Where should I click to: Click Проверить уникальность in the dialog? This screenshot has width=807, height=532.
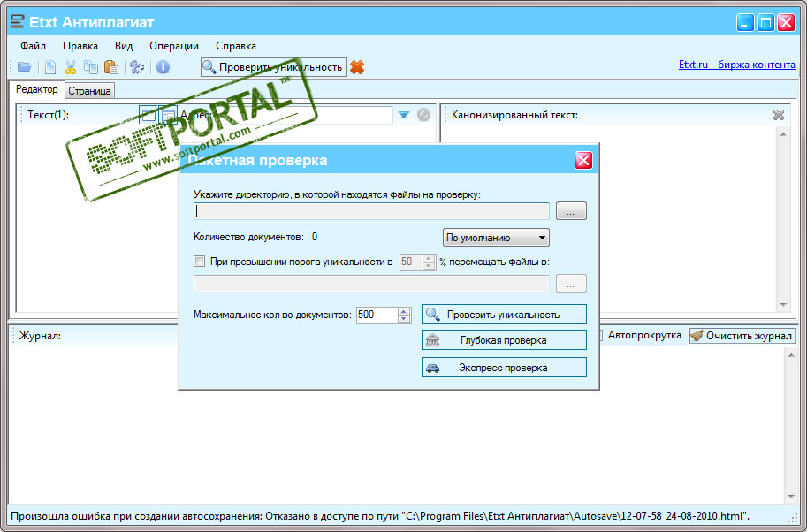[504, 315]
